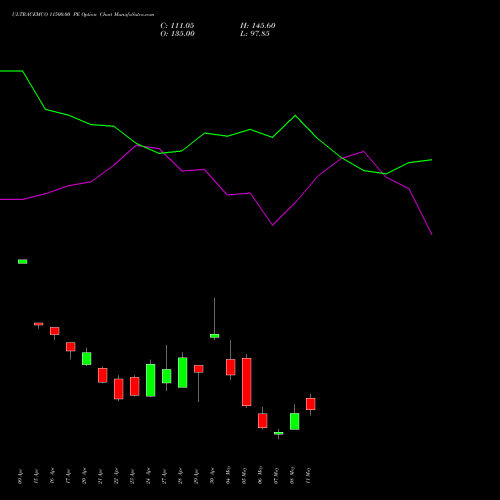Select the red 21 Apr candlestick
Viewport: 500px width, 500px height.
[x=103, y=375]
